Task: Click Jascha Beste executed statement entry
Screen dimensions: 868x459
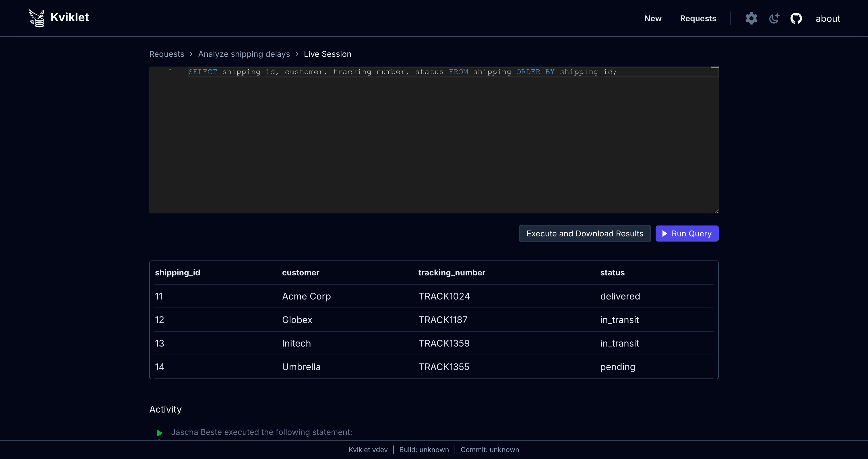Action: point(261,432)
